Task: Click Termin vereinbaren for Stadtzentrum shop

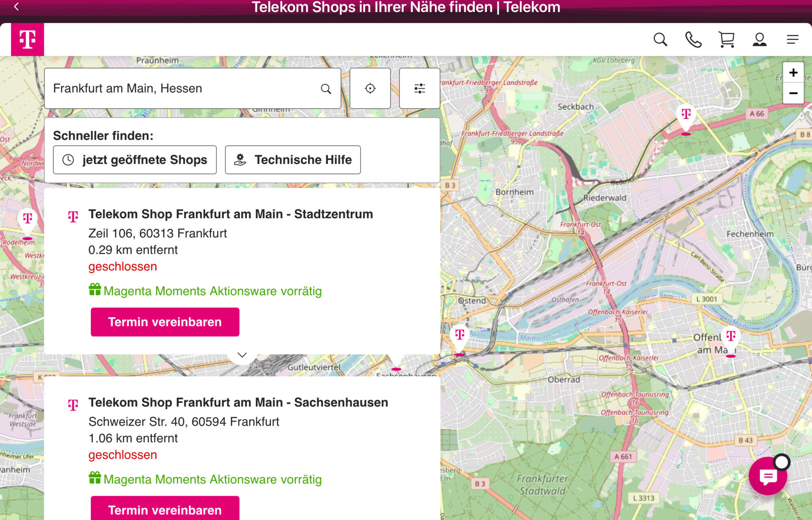Action: 165,322
